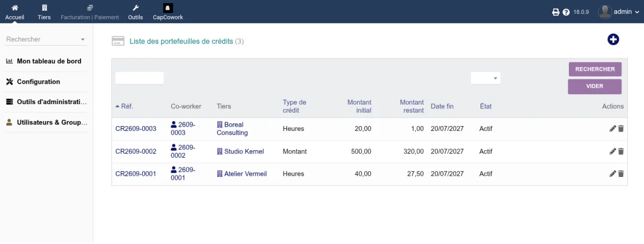This screenshot has width=644, height=244.
Task: Click the credit card list title icon
Action: tap(118, 41)
